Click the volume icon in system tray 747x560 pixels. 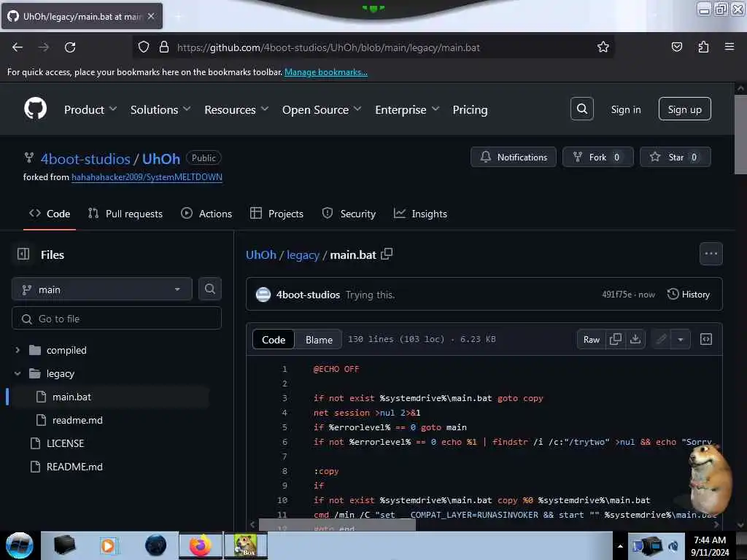pos(673,545)
